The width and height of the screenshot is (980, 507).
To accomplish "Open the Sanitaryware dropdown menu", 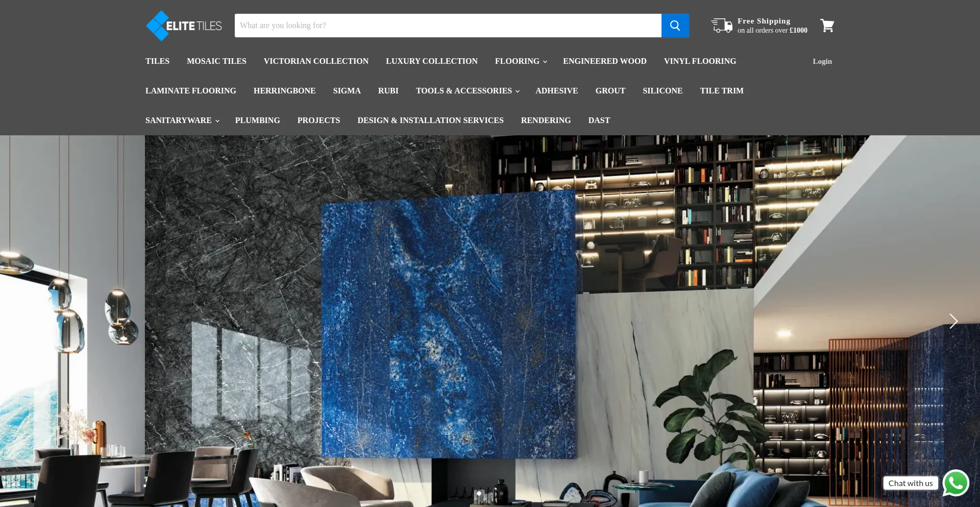I will tap(182, 120).
